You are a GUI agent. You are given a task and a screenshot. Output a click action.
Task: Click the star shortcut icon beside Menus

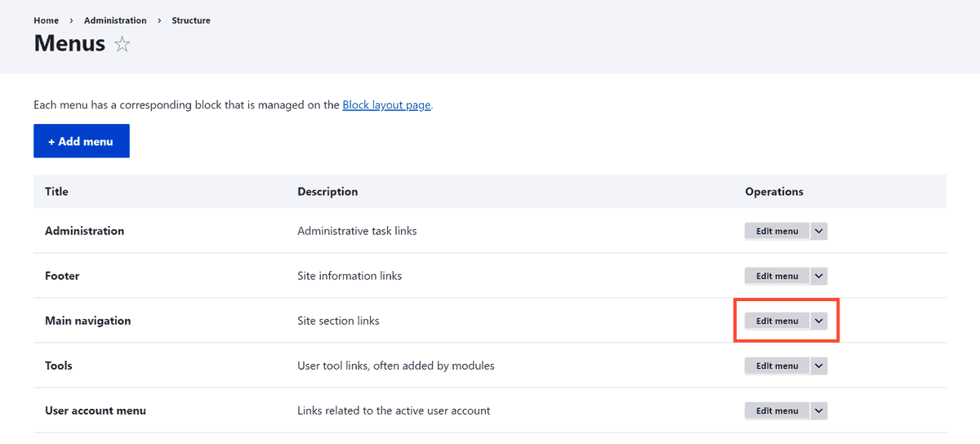click(x=122, y=44)
